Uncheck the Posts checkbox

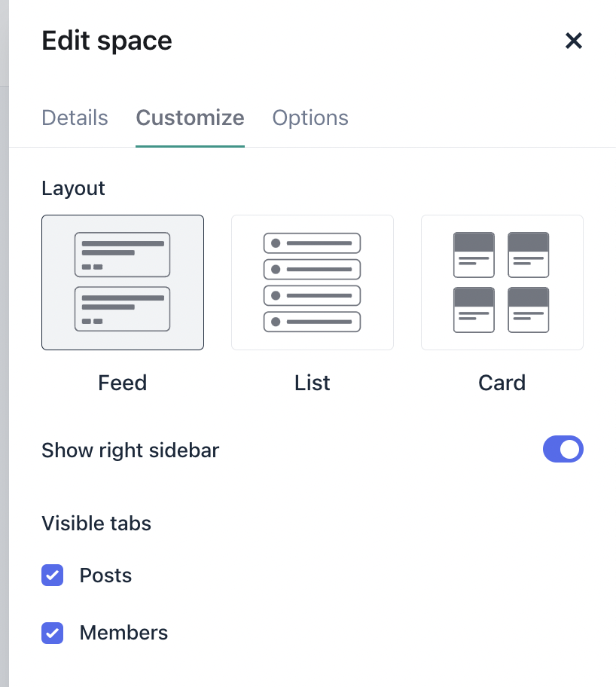coord(53,576)
